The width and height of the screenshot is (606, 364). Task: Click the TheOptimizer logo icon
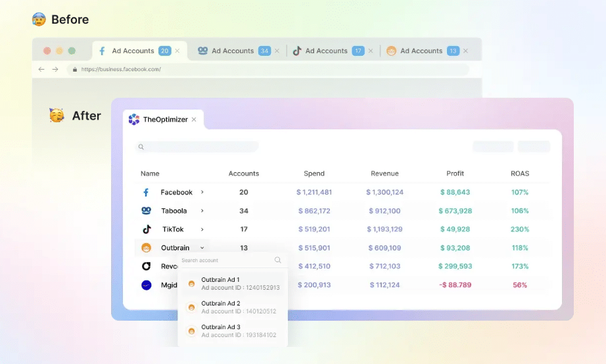tap(134, 120)
